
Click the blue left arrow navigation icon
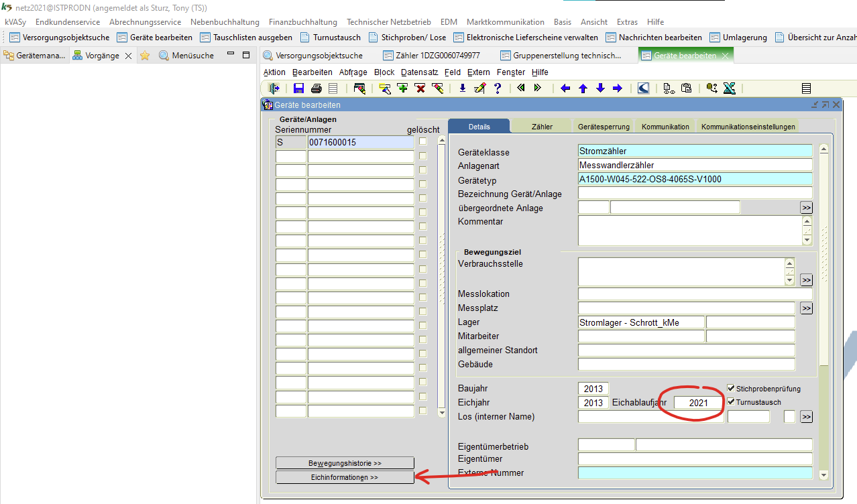(565, 88)
